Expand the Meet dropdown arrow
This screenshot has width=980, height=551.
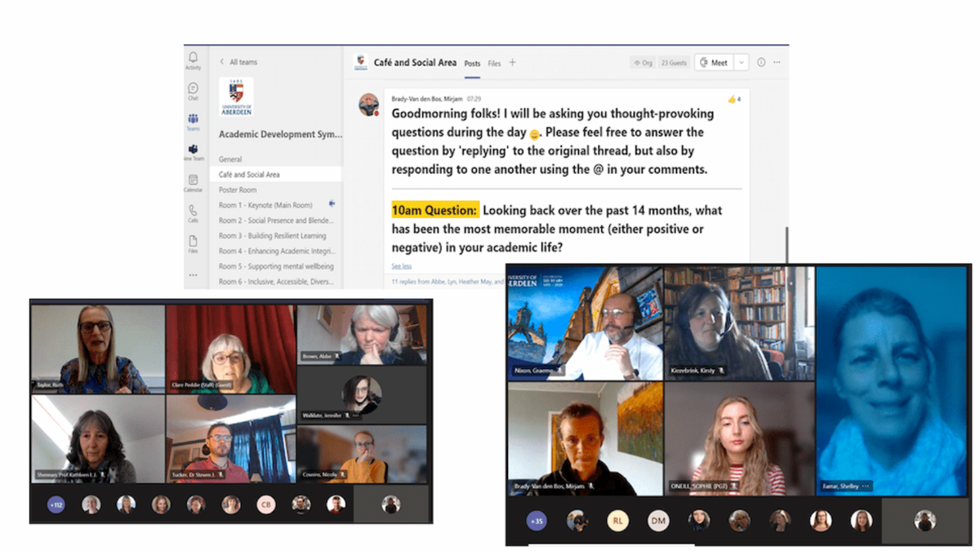(x=741, y=62)
